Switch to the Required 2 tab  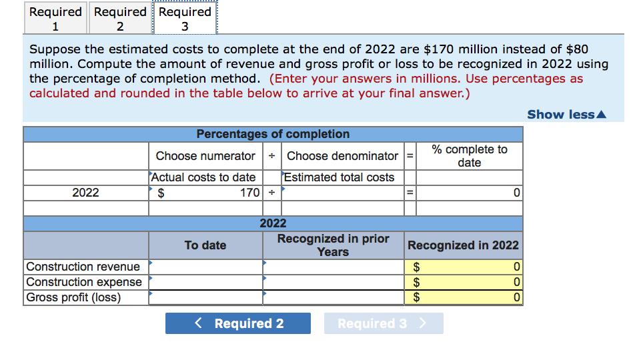[120, 18]
